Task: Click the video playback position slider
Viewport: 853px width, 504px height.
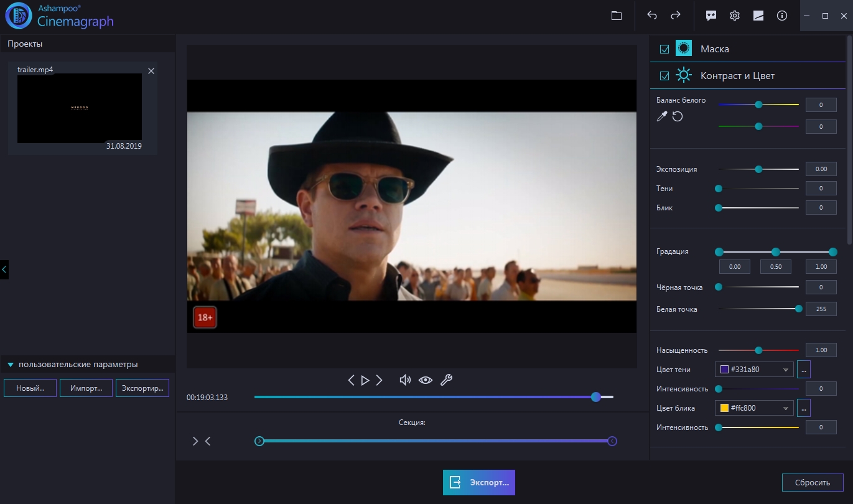Action: (434, 397)
